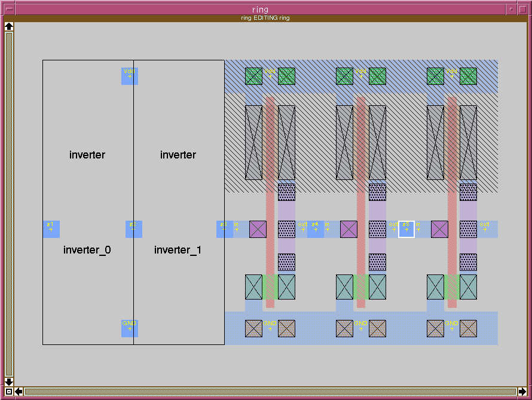Image resolution: width=532 pixels, height=400 pixels.
Task: Click the minimize button in the title bar
Action: coord(511,9)
